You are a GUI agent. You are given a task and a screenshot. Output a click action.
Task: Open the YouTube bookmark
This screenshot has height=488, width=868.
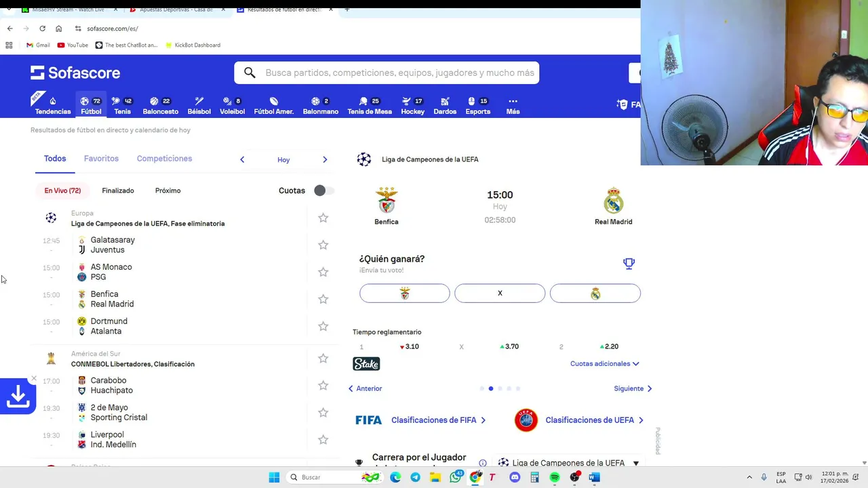(73, 45)
